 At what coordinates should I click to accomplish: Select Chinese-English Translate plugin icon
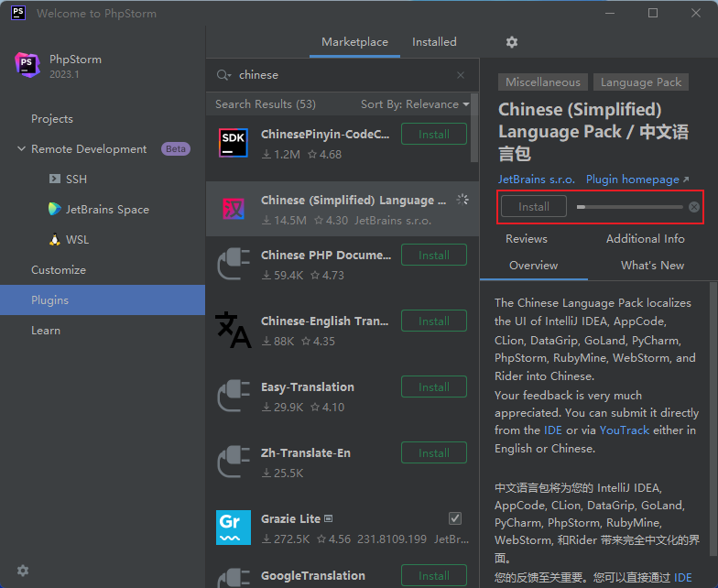(234, 330)
